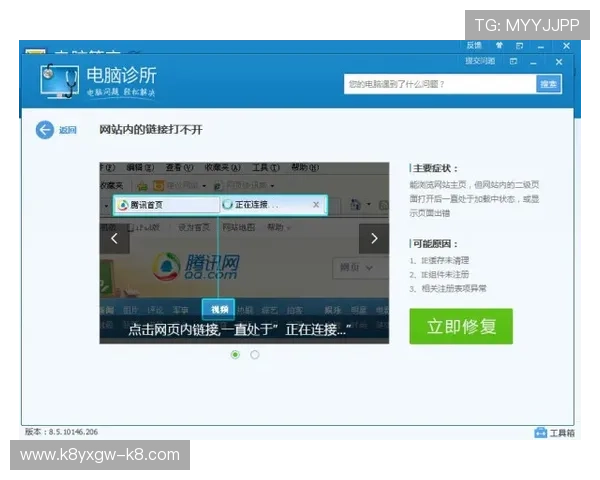Open the 工具箱 toolbox icon
Image resolution: width=600 pixels, height=480 pixels.
[x=540, y=433]
